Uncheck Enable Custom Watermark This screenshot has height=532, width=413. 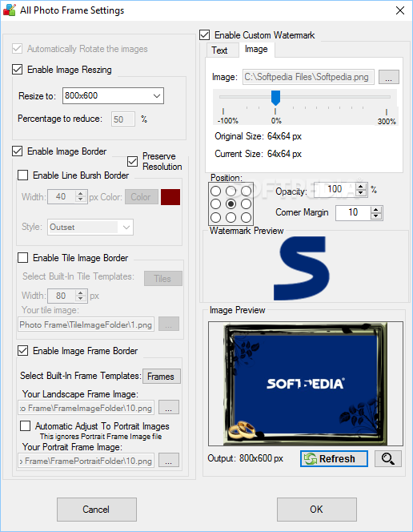[204, 34]
